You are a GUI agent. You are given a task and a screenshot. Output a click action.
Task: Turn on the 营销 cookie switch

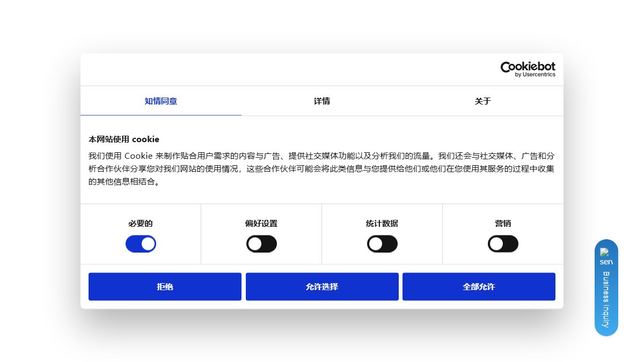(x=503, y=244)
